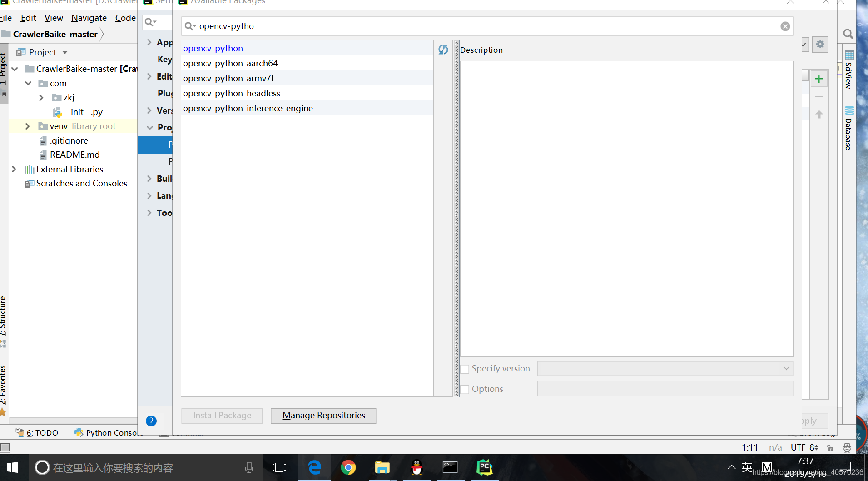Open the version selection dropdown
The height and width of the screenshot is (481, 868).
[x=785, y=368]
